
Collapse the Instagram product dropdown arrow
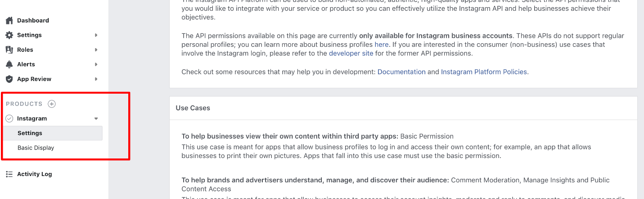96,119
